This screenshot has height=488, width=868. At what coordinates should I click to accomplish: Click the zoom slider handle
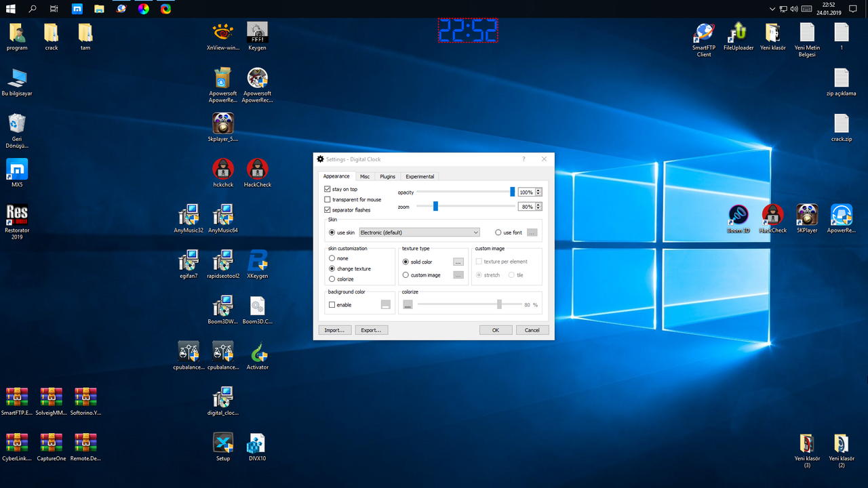[x=435, y=206]
